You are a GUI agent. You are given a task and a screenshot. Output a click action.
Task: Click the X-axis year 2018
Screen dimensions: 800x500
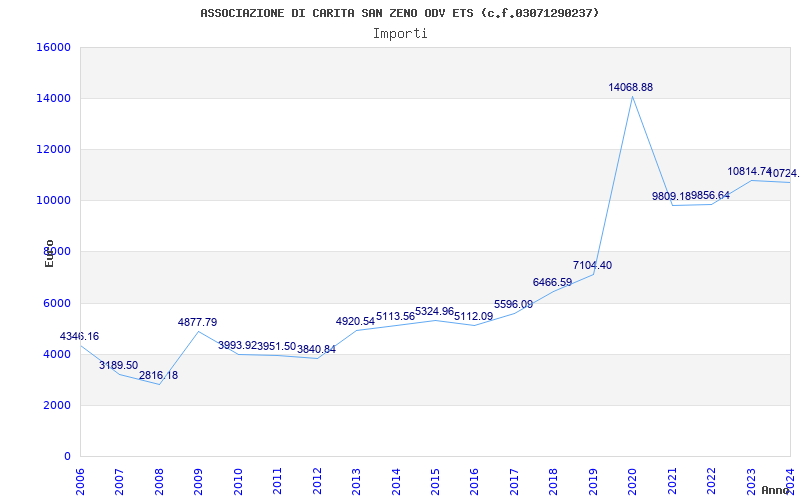(554, 480)
